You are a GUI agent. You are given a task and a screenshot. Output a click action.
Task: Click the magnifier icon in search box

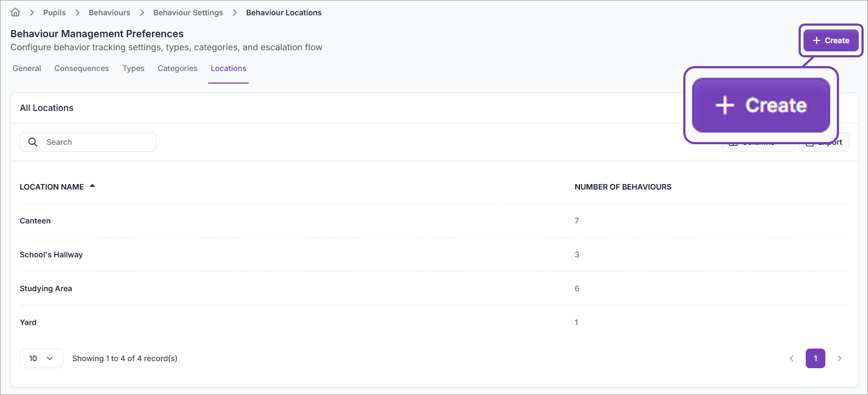(33, 142)
